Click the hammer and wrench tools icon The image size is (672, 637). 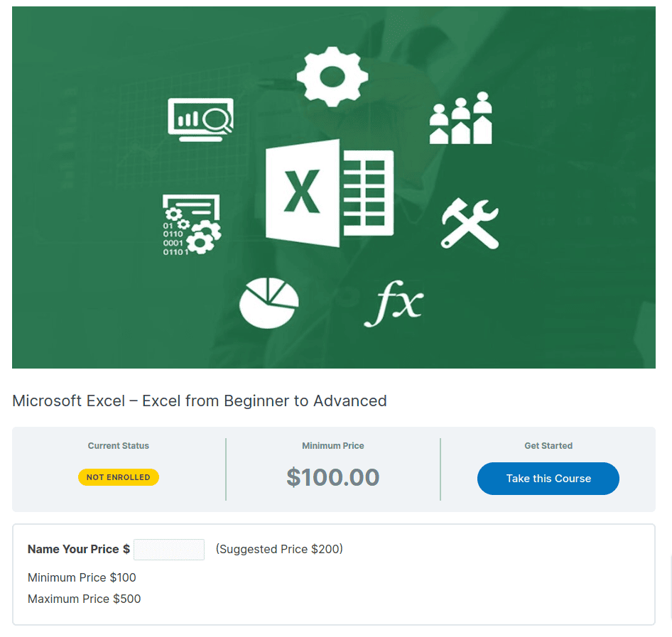pyautogui.click(x=470, y=223)
